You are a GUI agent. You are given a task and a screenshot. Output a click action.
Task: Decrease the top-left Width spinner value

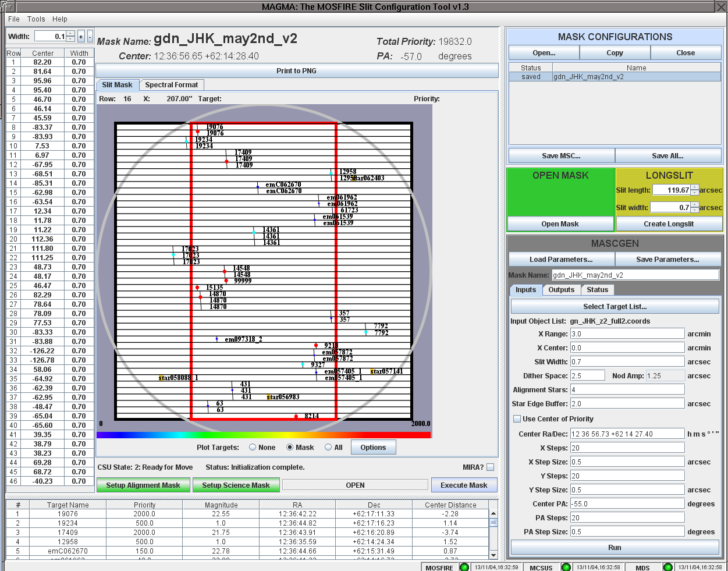70,39
